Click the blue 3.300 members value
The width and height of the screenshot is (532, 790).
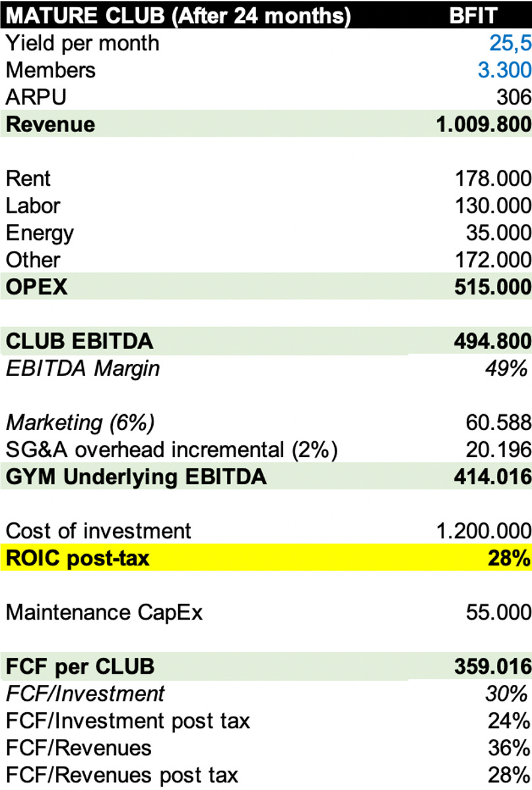point(504,70)
